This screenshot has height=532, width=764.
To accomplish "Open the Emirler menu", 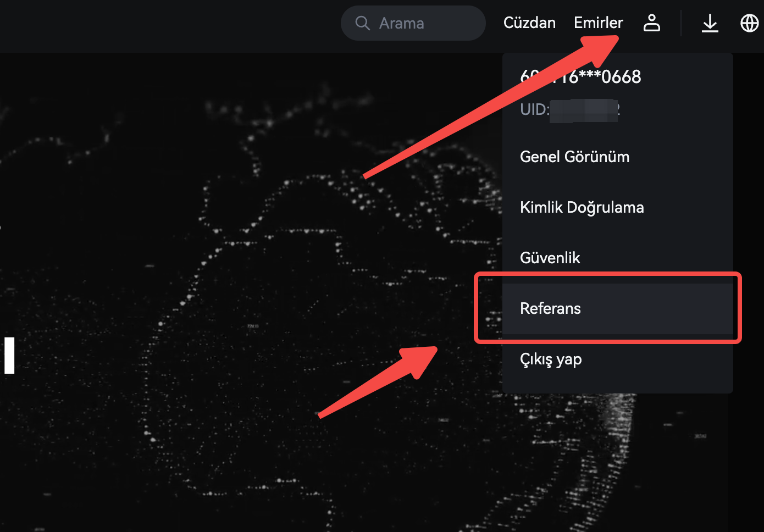I will [598, 23].
